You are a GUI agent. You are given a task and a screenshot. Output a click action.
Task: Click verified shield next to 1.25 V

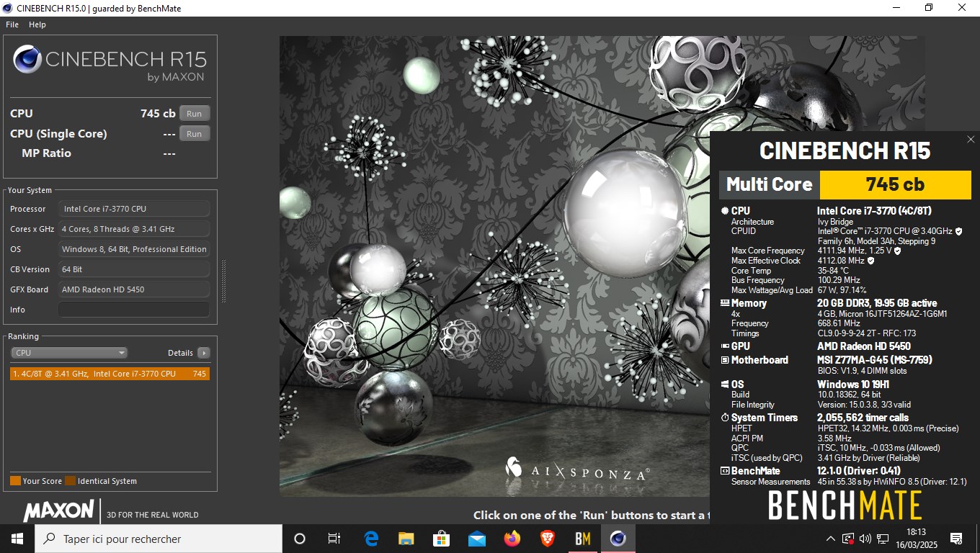point(897,251)
